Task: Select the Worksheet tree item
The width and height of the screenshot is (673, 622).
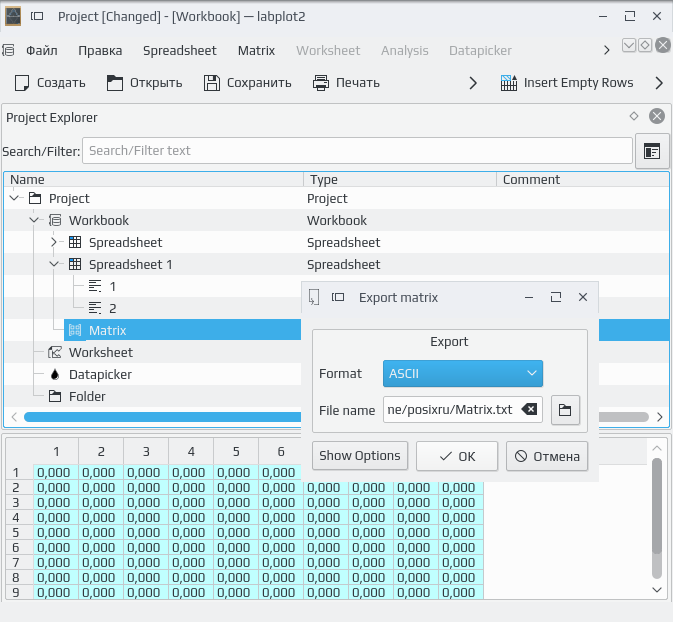Action: point(101,352)
